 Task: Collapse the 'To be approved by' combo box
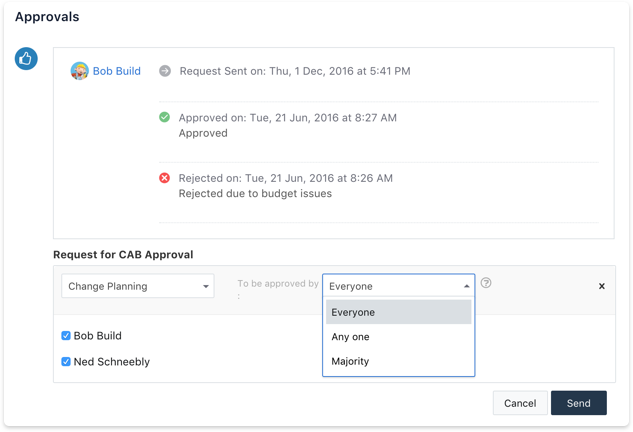coord(398,285)
